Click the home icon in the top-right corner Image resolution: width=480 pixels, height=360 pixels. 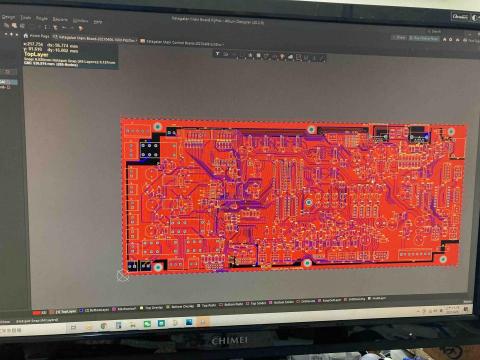click(444, 39)
